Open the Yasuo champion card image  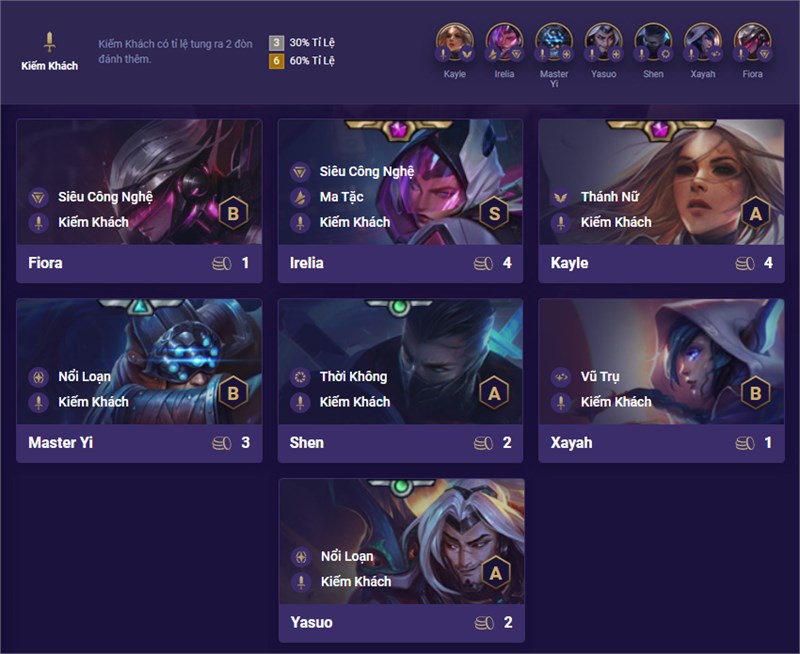pos(402,542)
